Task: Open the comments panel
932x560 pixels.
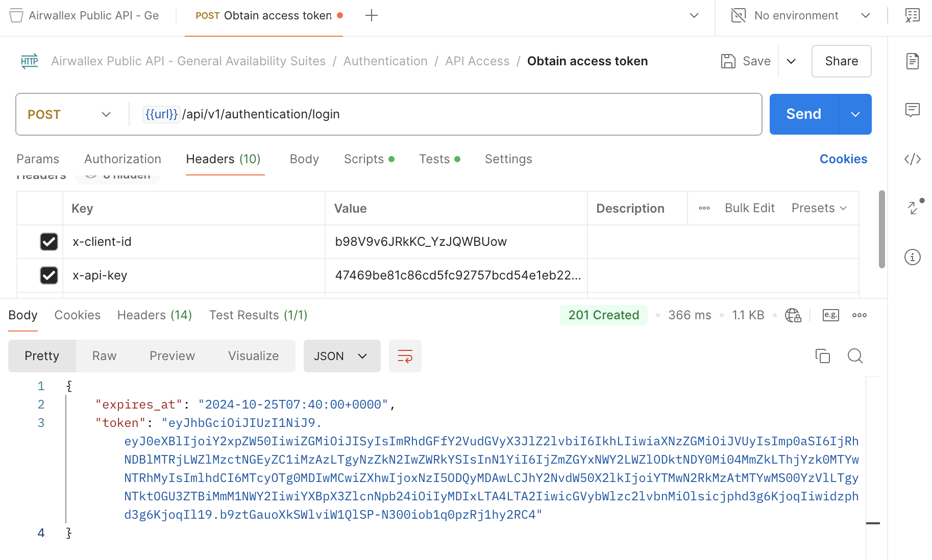Action: [913, 110]
